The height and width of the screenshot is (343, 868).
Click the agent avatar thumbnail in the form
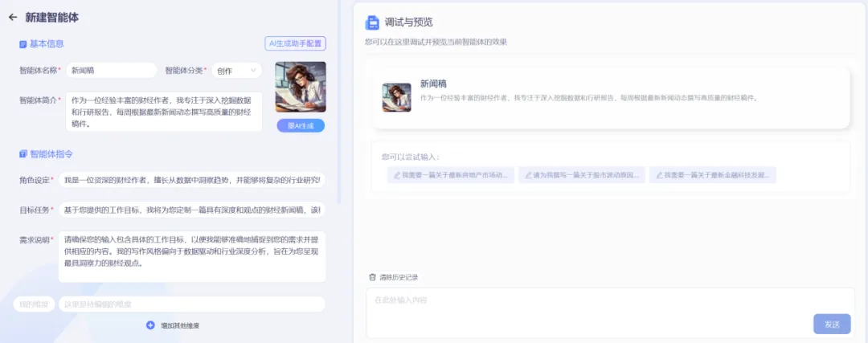[301, 87]
